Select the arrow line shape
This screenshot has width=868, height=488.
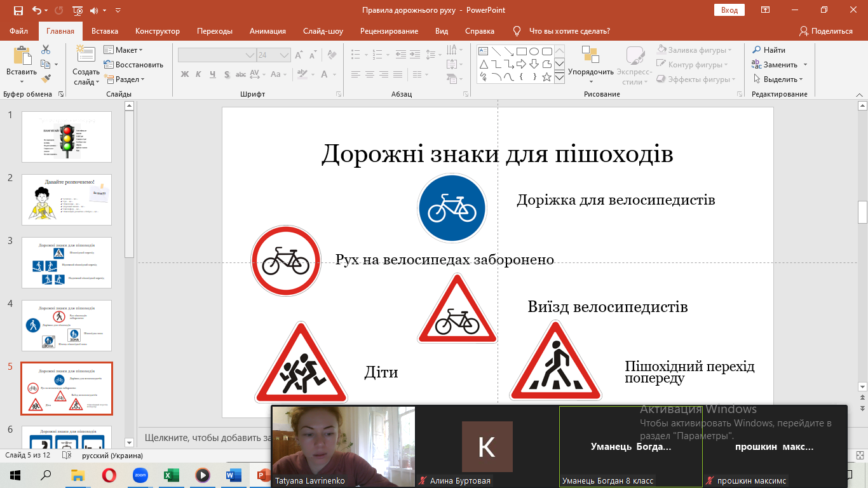(x=508, y=51)
